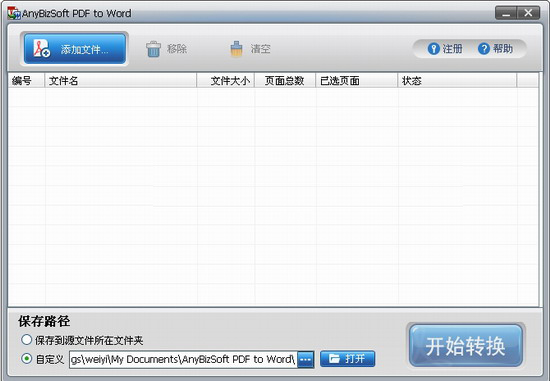
Task: Click the 已选页面 column header
Action: click(x=357, y=81)
